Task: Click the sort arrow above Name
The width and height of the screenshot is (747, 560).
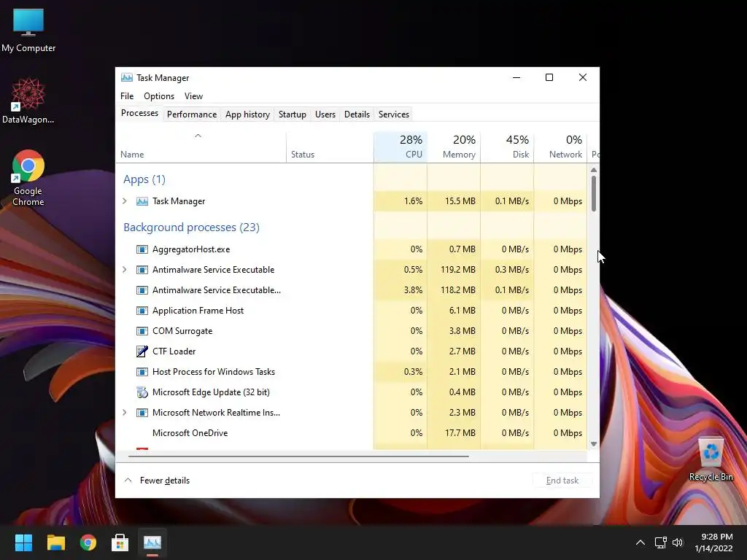Action: [x=198, y=136]
